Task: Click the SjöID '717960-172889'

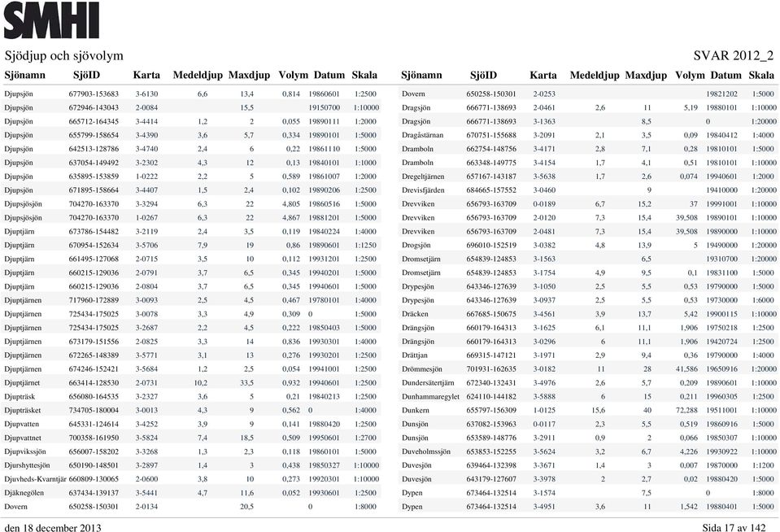Action: pos(94,300)
